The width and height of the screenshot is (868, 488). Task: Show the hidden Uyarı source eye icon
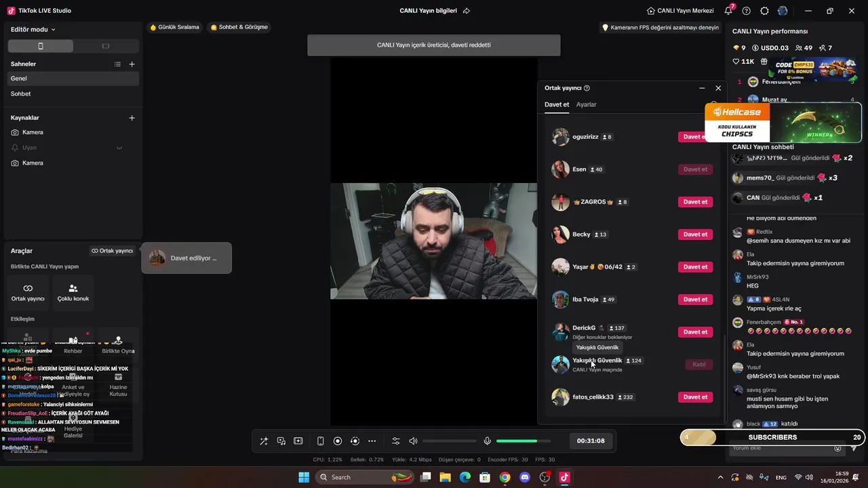119,148
